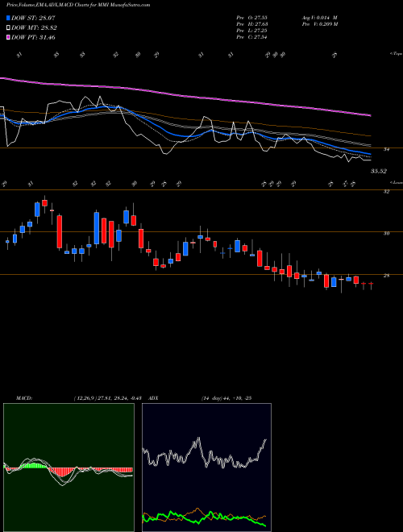Image resolution: width=403 pixels, height=532 pixels.
Task: Click the white DOW MT legend swatch
Action: coord(9,28)
